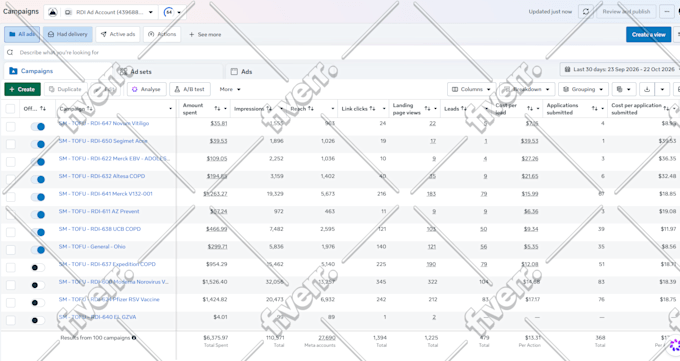Click the Review and publish button

[x=626, y=12]
